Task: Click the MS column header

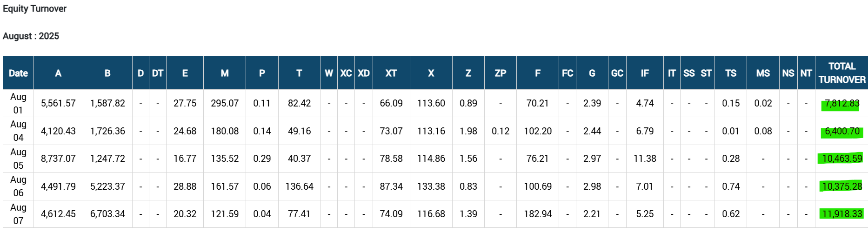Action: (x=762, y=73)
